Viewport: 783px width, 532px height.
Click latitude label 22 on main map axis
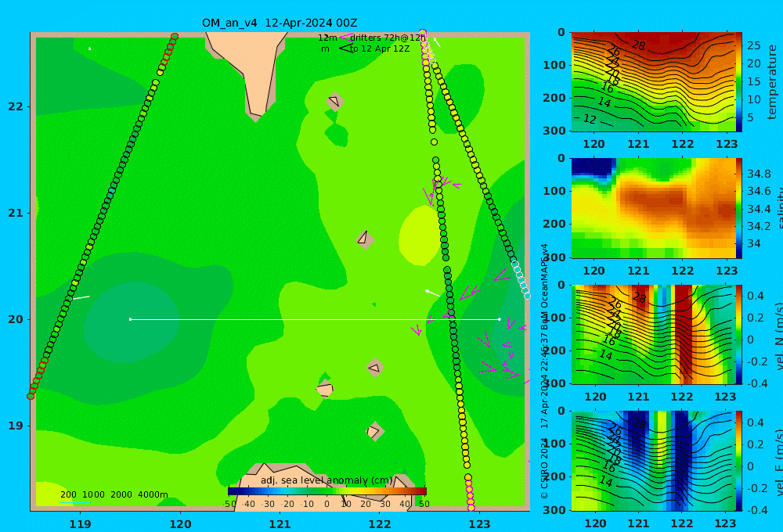coord(16,106)
